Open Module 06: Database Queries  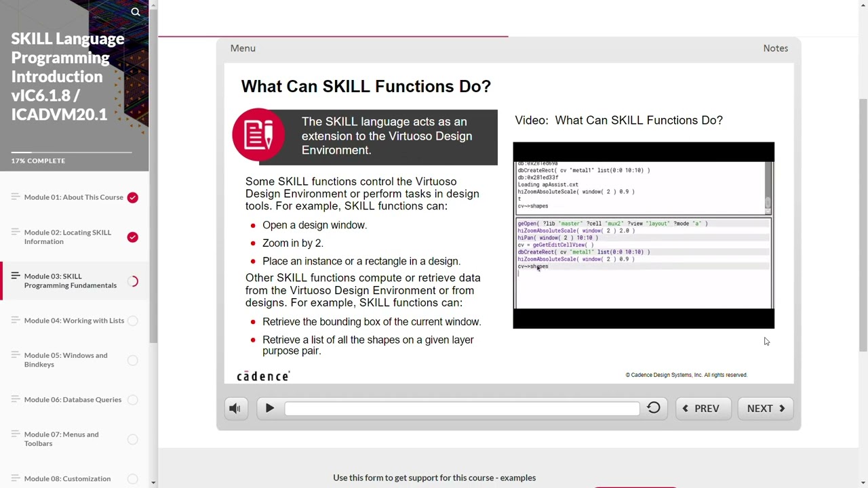[73, 400]
